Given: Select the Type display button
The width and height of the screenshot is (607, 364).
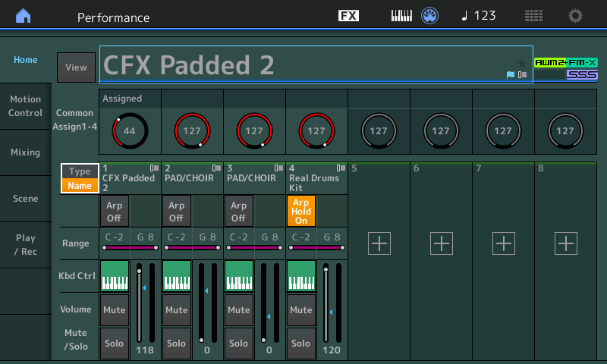Looking at the screenshot, I should coord(80,171).
